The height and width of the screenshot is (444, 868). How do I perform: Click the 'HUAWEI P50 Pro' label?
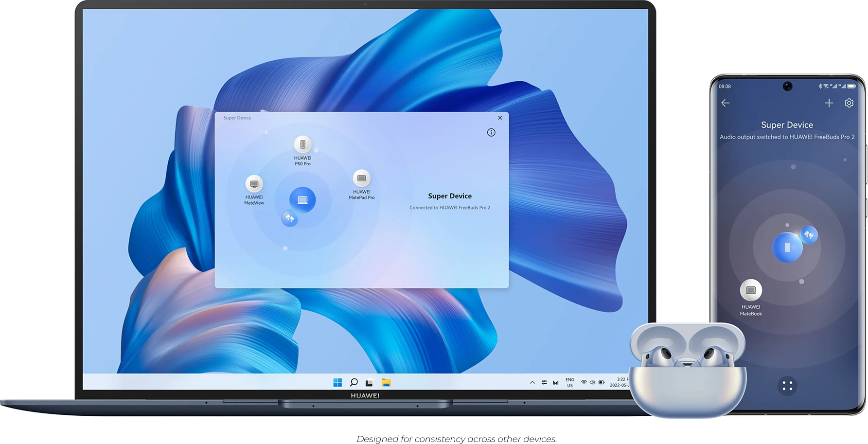point(302,161)
